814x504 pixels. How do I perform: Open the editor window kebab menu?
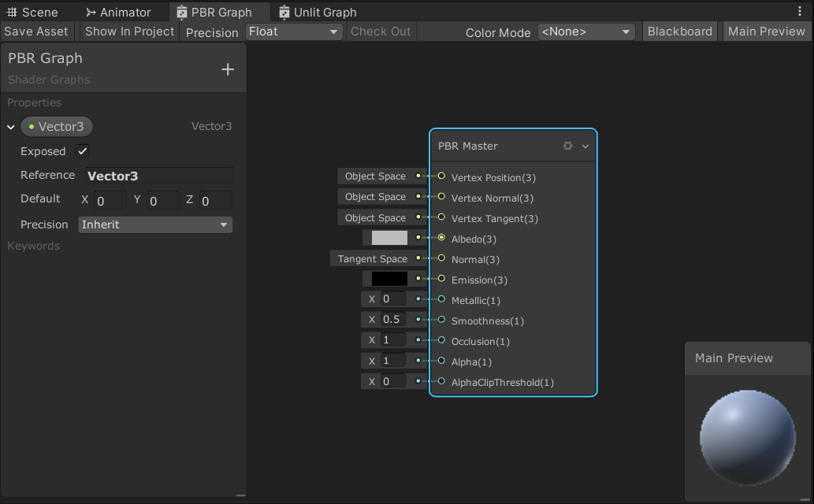coord(800,12)
